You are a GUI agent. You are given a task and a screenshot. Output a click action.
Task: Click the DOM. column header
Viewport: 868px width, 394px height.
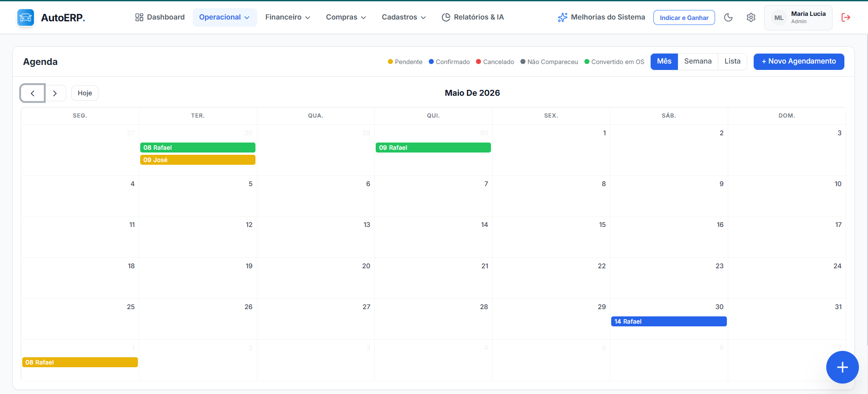pos(787,116)
